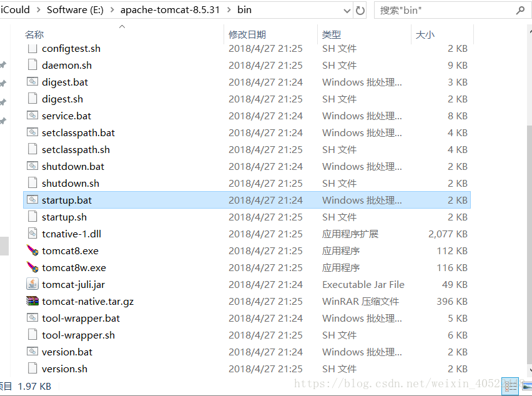
Task: Click the setclasspath.sh file icon
Action: pyautogui.click(x=32, y=149)
